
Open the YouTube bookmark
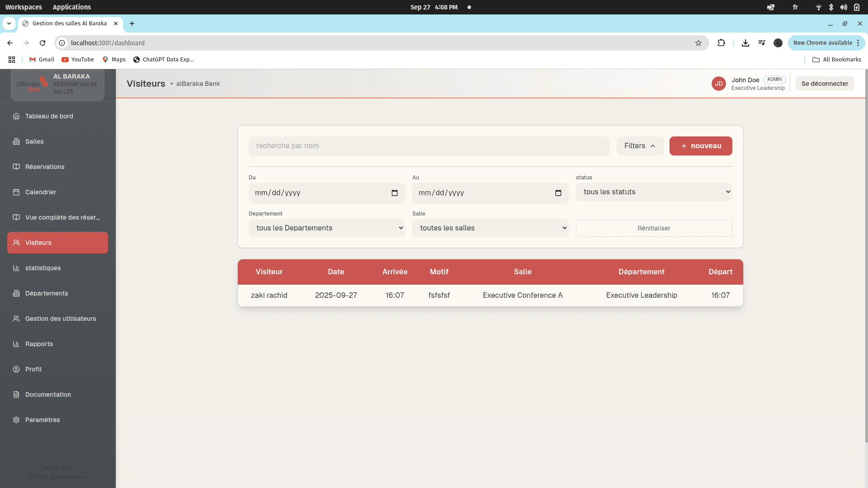pos(78,60)
